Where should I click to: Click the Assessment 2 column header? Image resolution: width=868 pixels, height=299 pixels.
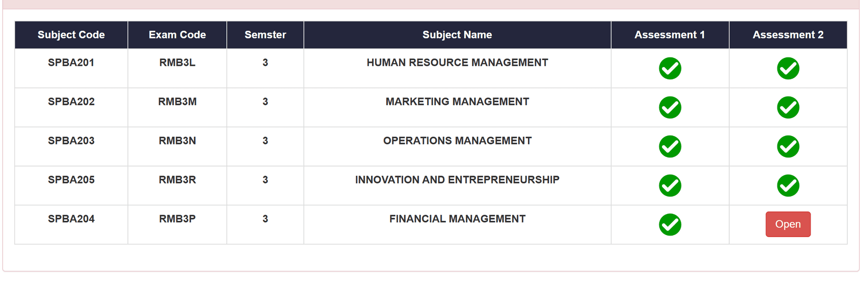[788, 35]
